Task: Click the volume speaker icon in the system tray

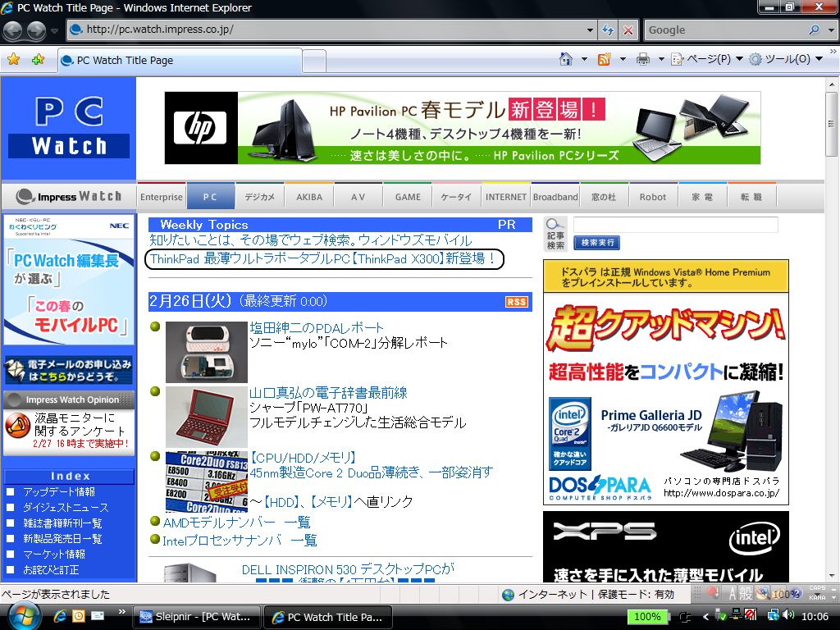Action: (788, 616)
